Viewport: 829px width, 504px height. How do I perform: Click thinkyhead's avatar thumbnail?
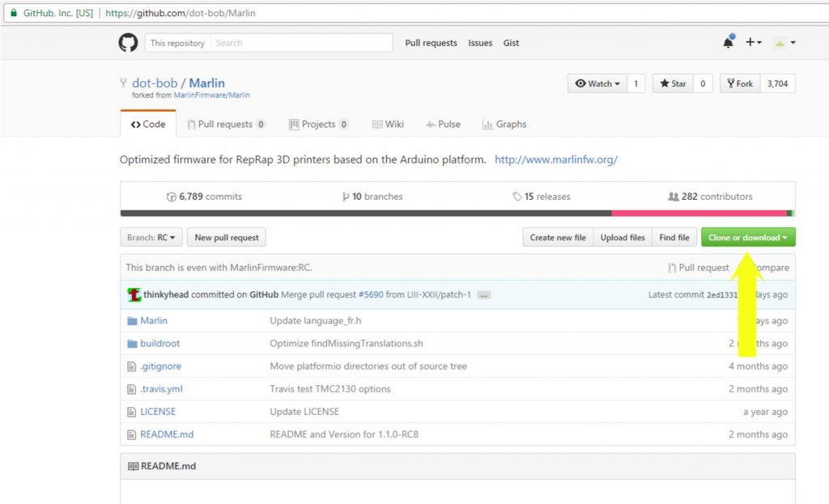134,294
